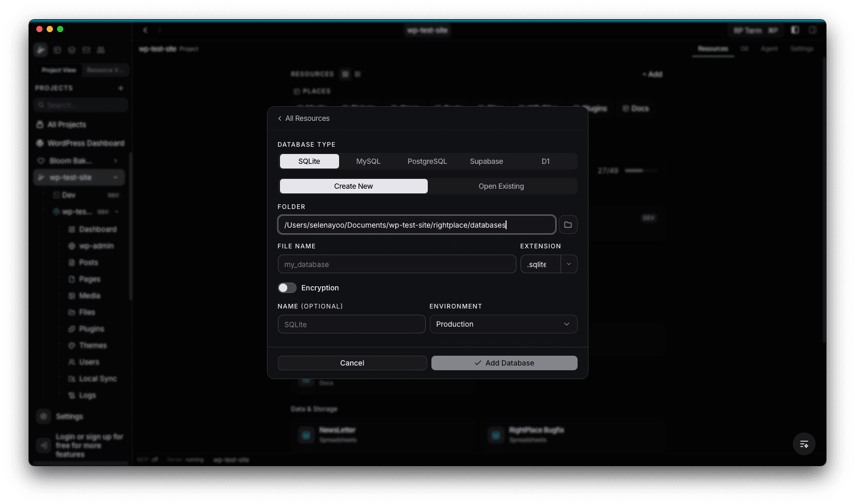The width and height of the screenshot is (855, 504).
Task: Open the Environment dropdown showing Production
Action: pos(503,324)
